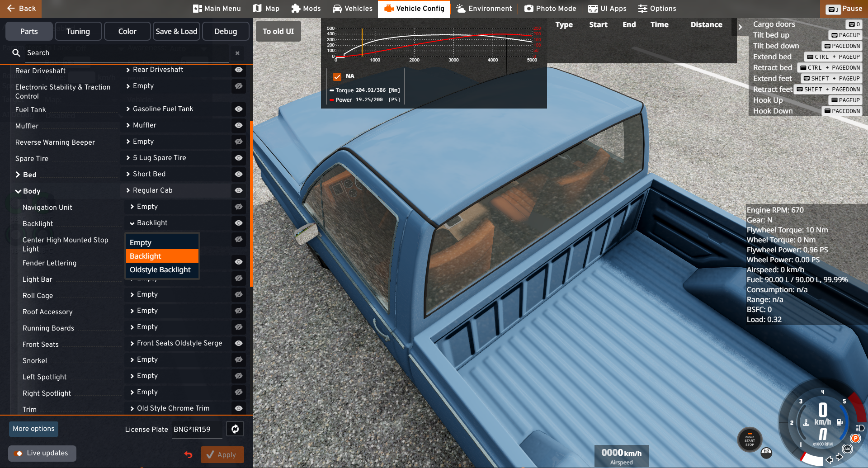Click the engine temperature gauge icon
Image resolution: width=868 pixels, height=468 pixels.
pyautogui.click(x=806, y=422)
